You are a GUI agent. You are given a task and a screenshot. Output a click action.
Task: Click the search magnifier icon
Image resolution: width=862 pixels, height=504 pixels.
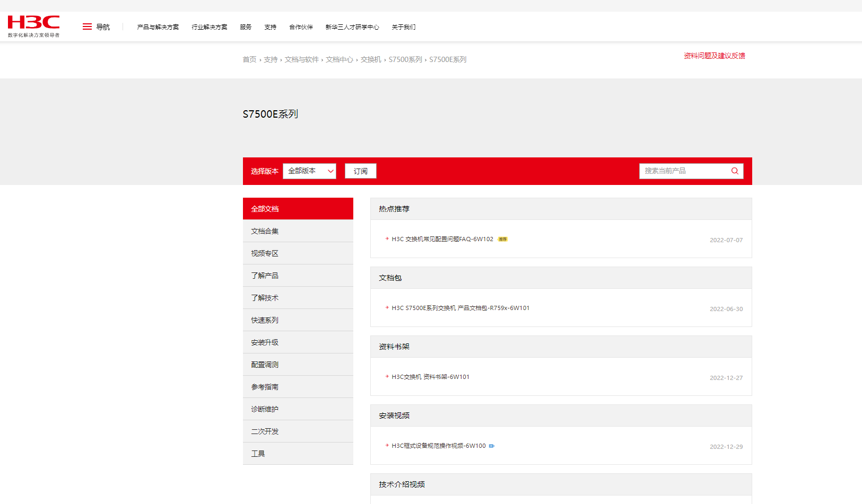(x=735, y=171)
